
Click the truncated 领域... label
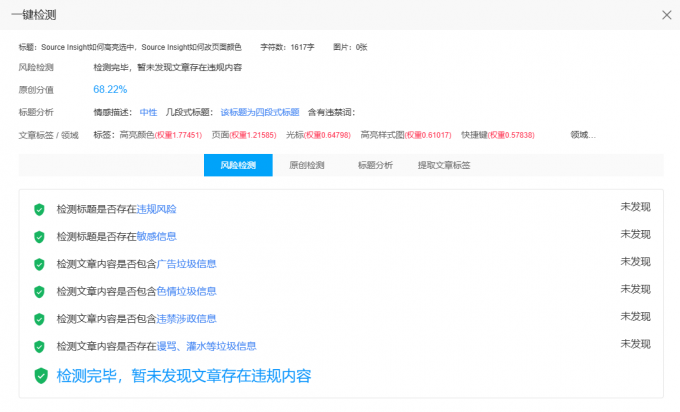[x=583, y=135]
